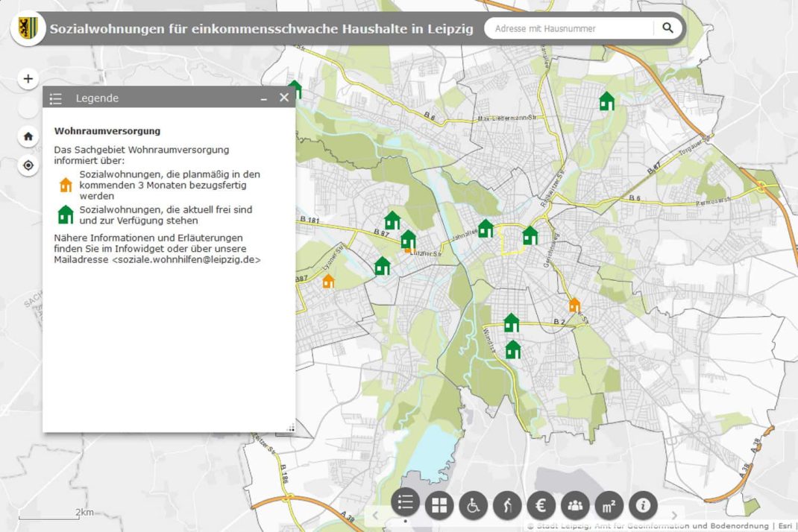Open the info widget
The height and width of the screenshot is (532, 798).
(x=642, y=504)
